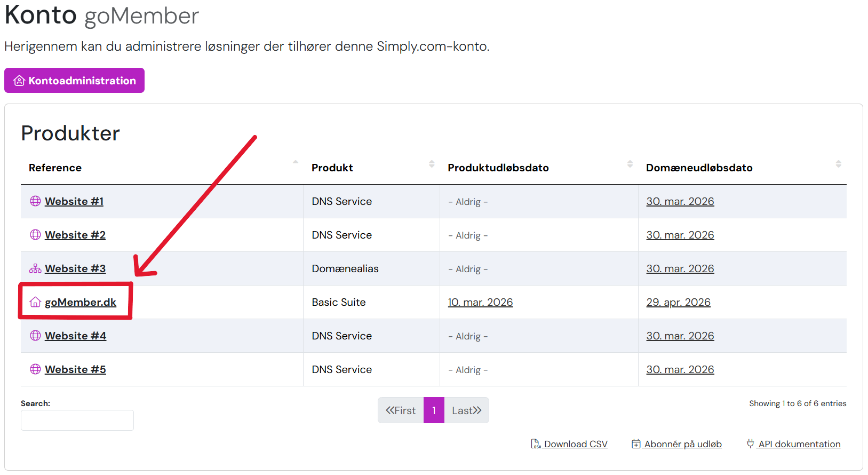The height and width of the screenshot is (475, 868).
Task: Click '- Aldrig -' in Website #2 row
Action: (468, 235)
